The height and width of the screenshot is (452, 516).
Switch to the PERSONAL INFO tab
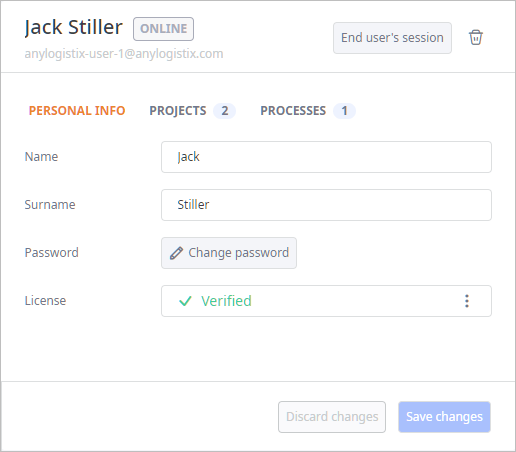tap(77, 111)
